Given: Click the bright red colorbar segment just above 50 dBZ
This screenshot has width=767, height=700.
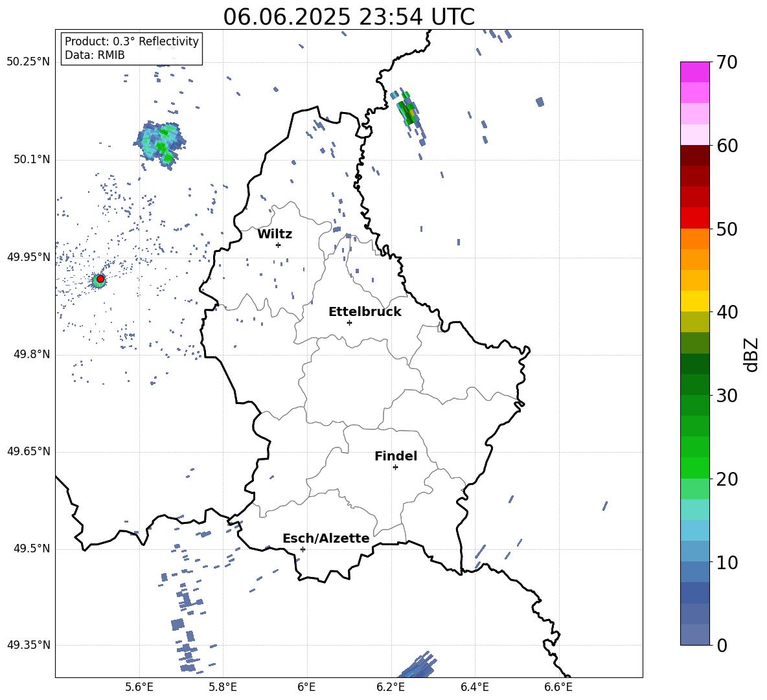Looking at the screenshot, I should click(694, 218).
